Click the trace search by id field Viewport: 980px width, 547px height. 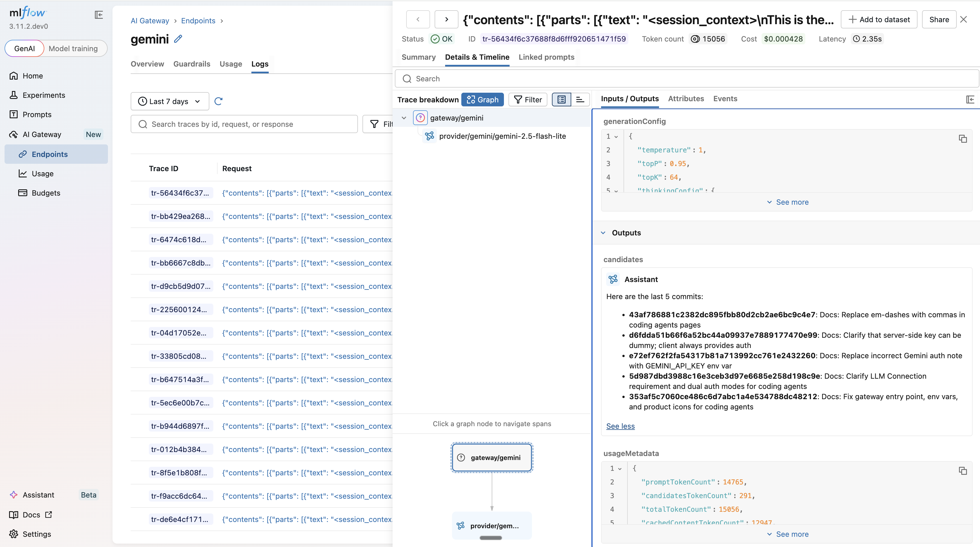tap(244, 124)
